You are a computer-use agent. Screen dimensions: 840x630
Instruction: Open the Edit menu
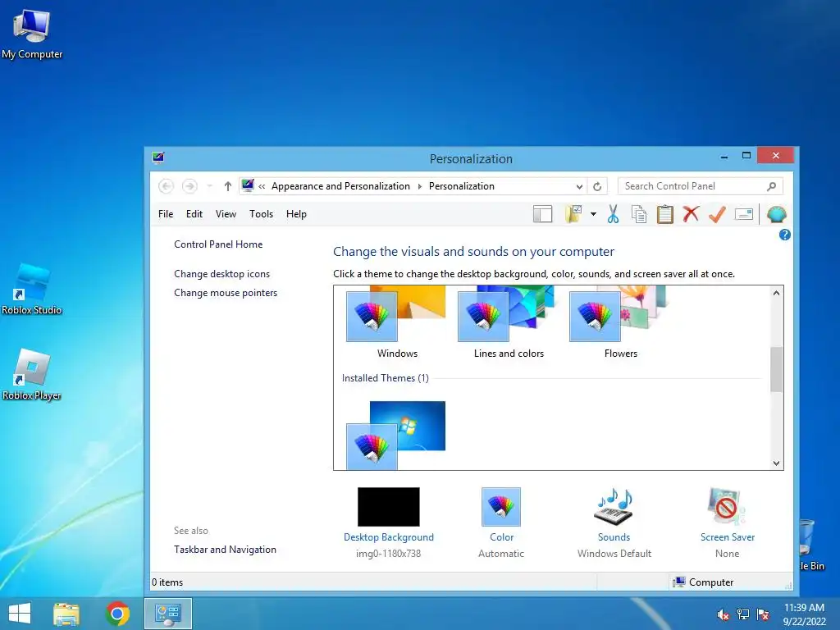(194, 214)
